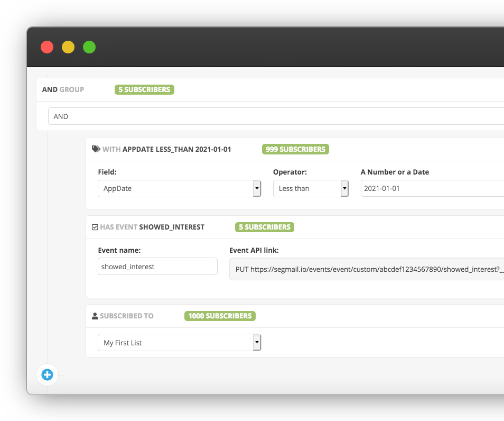Click the 5 SUBSCRIBERS badge next to SHOWED_INTEREST
The image size is (504, 421).
[x=264, y=226]
